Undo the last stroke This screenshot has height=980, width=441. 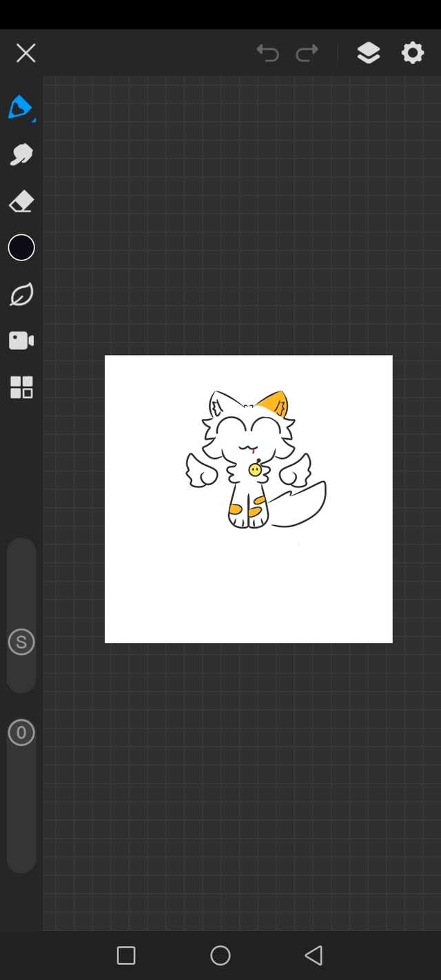[x=267, y=53]
